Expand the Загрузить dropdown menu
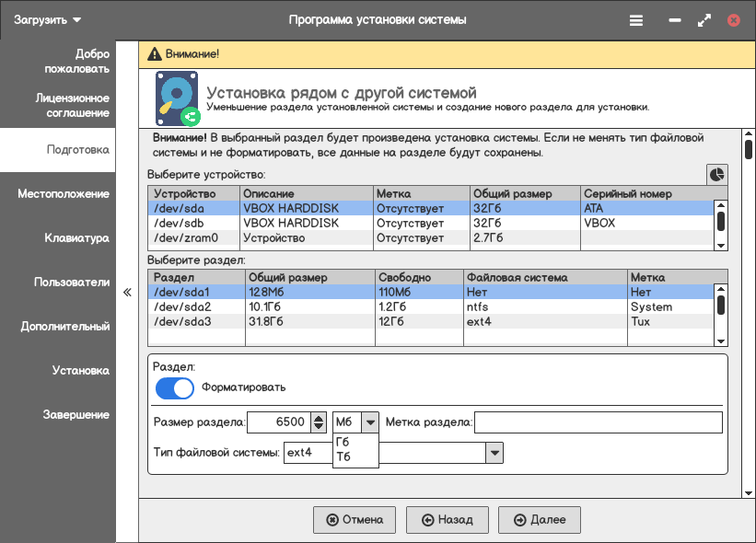This screenshot has height=543, width=756. point(47,20)
